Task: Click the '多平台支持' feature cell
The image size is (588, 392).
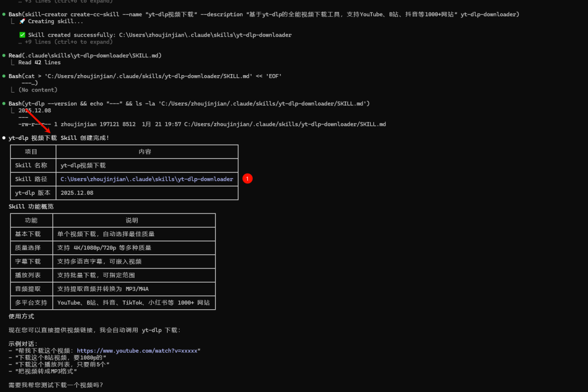Action: [x=31, y=303]
